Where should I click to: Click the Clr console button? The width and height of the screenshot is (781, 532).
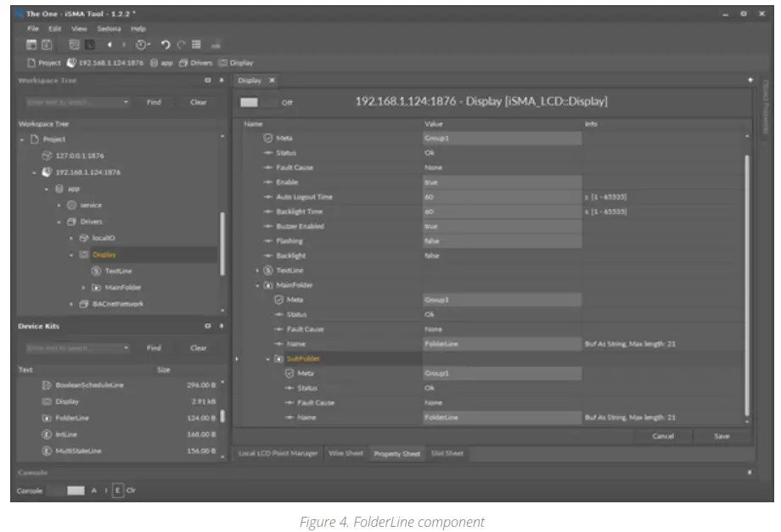(x=131, y=490)
